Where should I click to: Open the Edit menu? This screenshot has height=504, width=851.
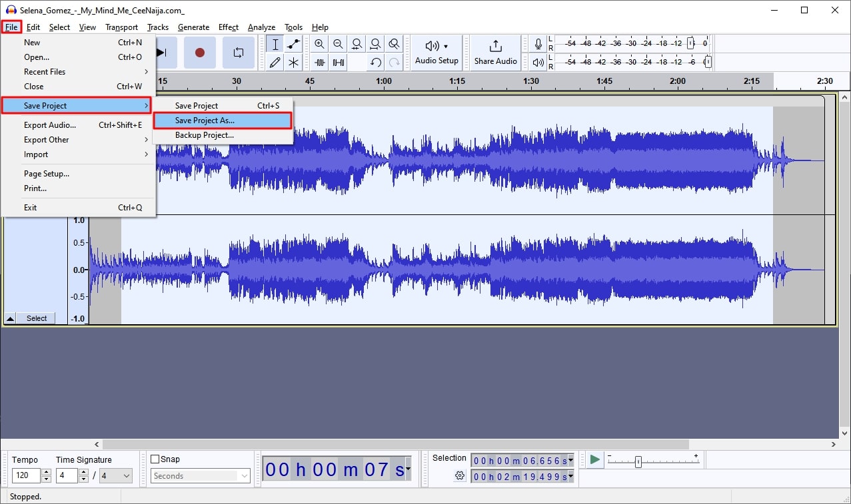click(33, 27)
